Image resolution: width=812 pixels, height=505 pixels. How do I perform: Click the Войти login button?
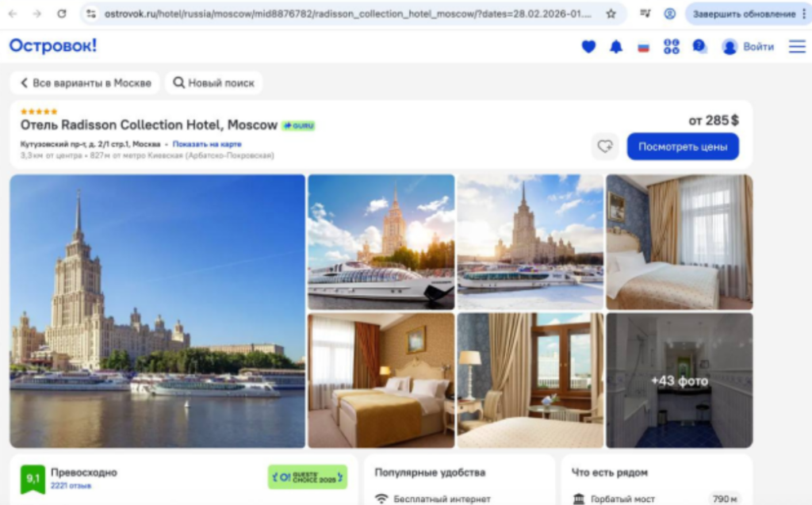pos(748,47)
